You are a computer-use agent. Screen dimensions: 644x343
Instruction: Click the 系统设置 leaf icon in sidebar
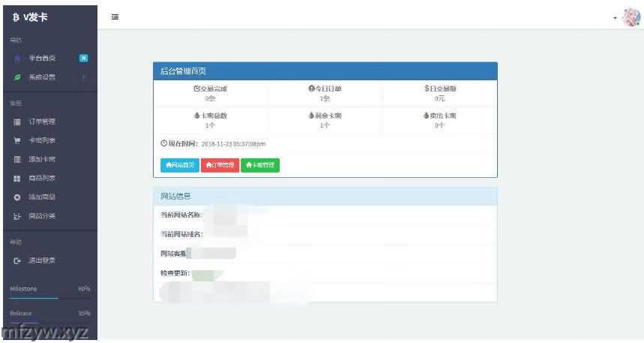point(17,77)
